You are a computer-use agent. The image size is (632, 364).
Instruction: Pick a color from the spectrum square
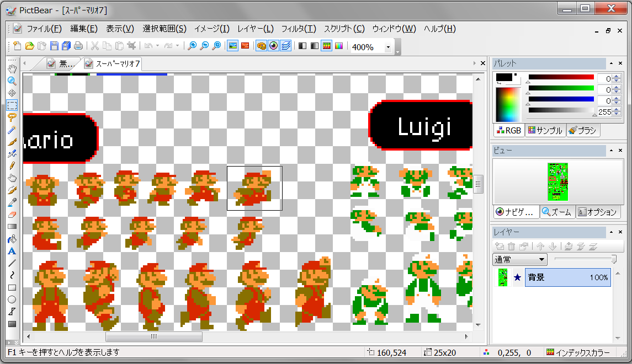[508, 104]
